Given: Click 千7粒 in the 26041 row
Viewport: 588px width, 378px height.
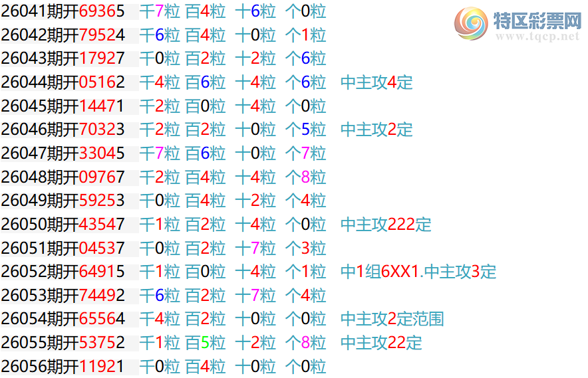Looking at the screenshot, I should click(160, 11).
